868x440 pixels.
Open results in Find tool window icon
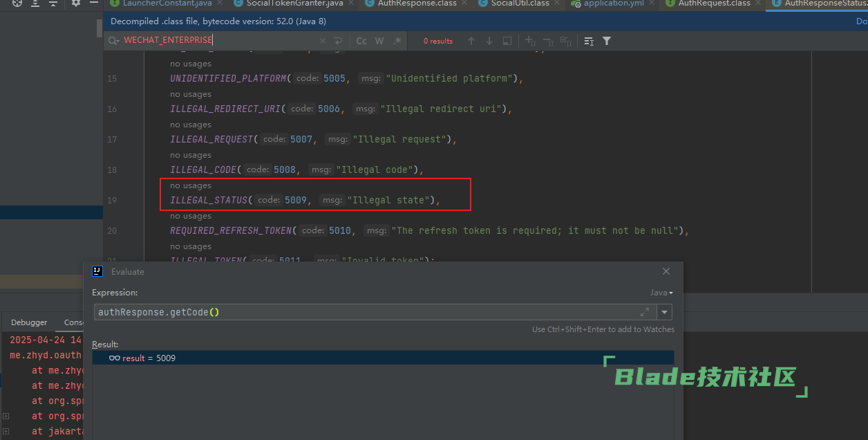point(507,41)
